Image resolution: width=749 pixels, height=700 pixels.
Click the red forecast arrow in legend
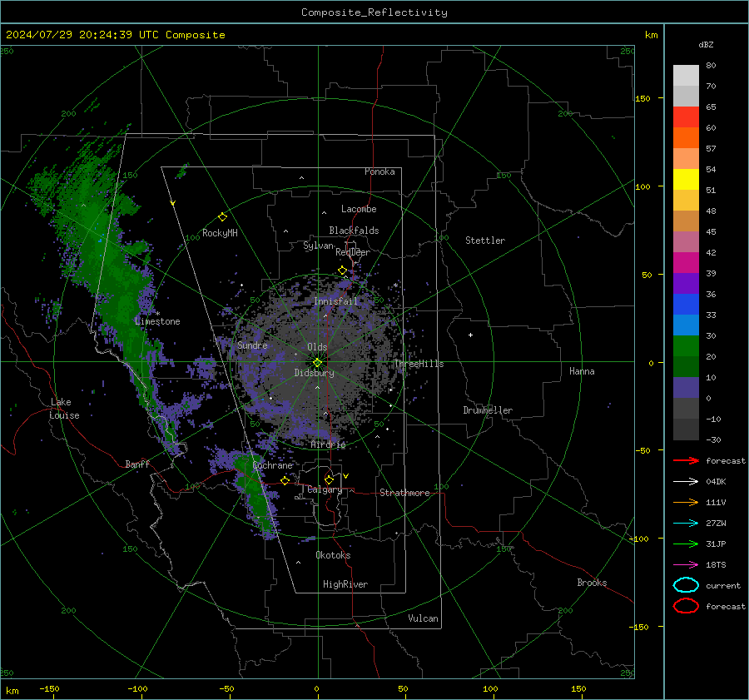[x=686, y=460]
